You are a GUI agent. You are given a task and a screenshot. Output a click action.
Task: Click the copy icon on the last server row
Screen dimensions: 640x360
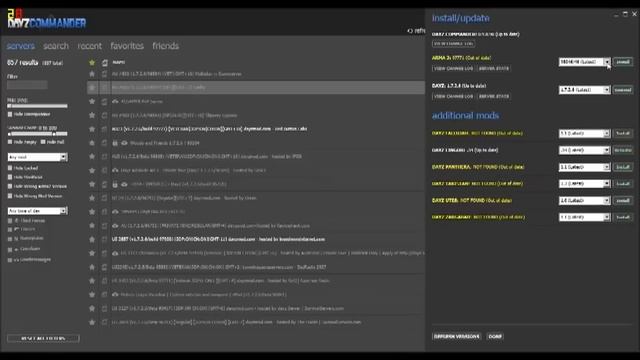pos(104,322)
